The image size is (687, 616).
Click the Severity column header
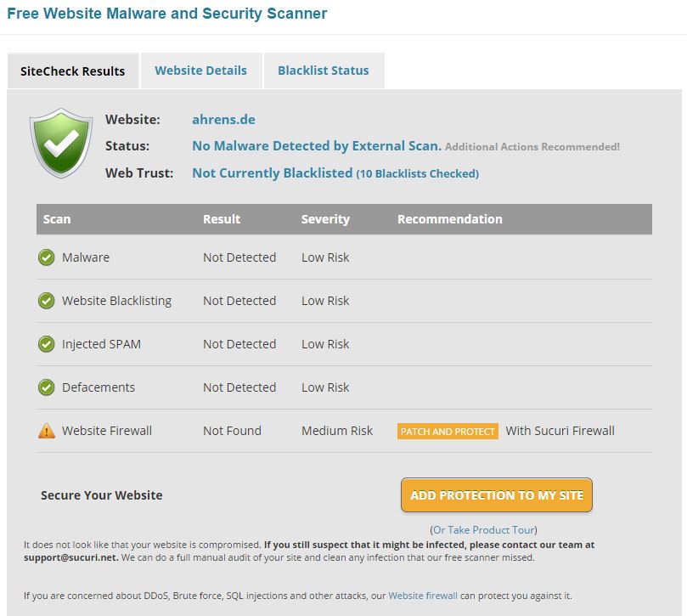tap(325, 219)
